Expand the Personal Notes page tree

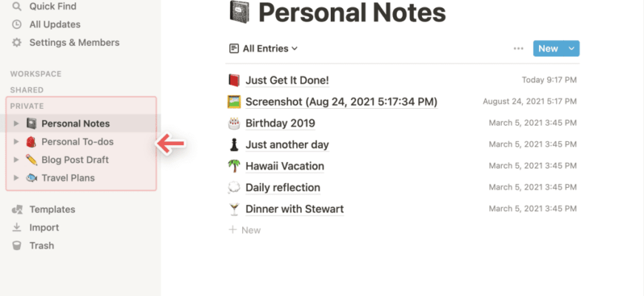coord(16,124)
